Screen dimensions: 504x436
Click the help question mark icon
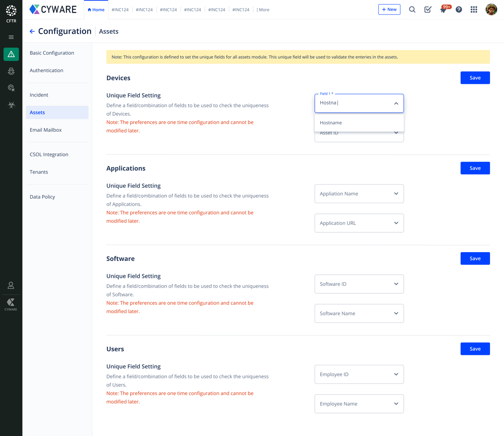(x=459, y=9)
